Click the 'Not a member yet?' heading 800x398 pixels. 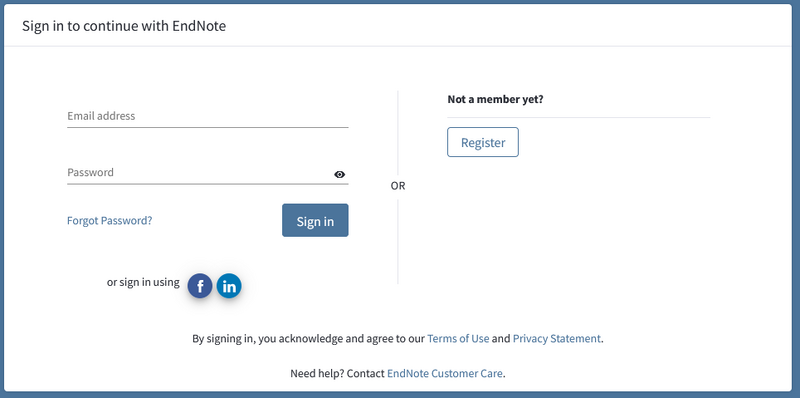495,99
